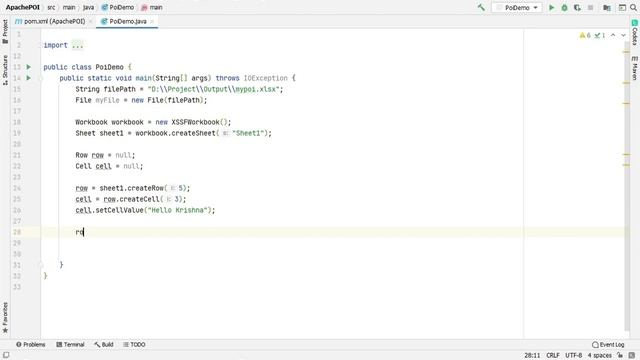640x360 pixels.
Task: Go to previous highlighted error arrow
Action: [x=613, y=36]
